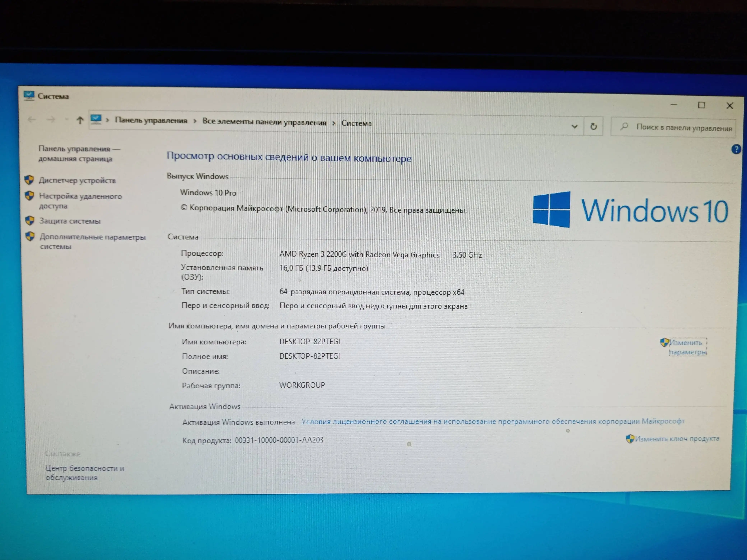Click the shield icon beside Защита системы
747x560 pixels.
click(30, 221)
